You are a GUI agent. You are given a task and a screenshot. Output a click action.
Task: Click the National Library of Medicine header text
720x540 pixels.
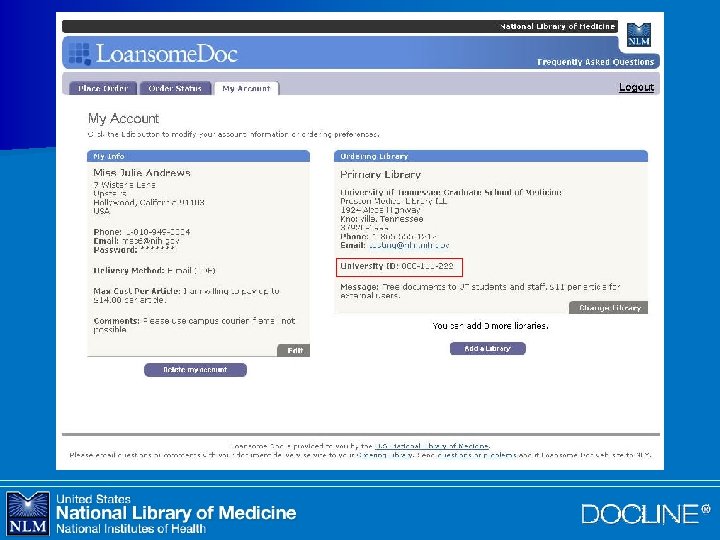557,27
